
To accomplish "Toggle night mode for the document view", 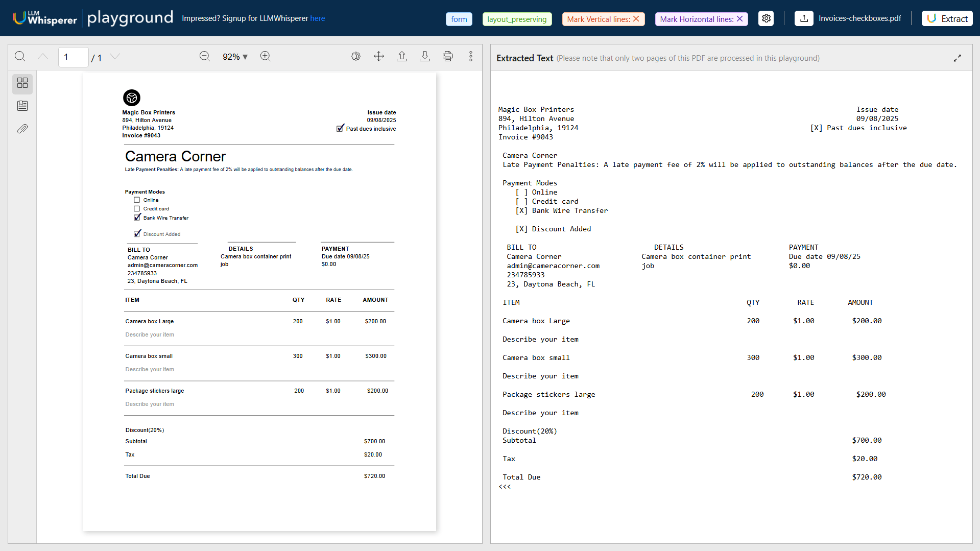I will click(x=356, y=56).
